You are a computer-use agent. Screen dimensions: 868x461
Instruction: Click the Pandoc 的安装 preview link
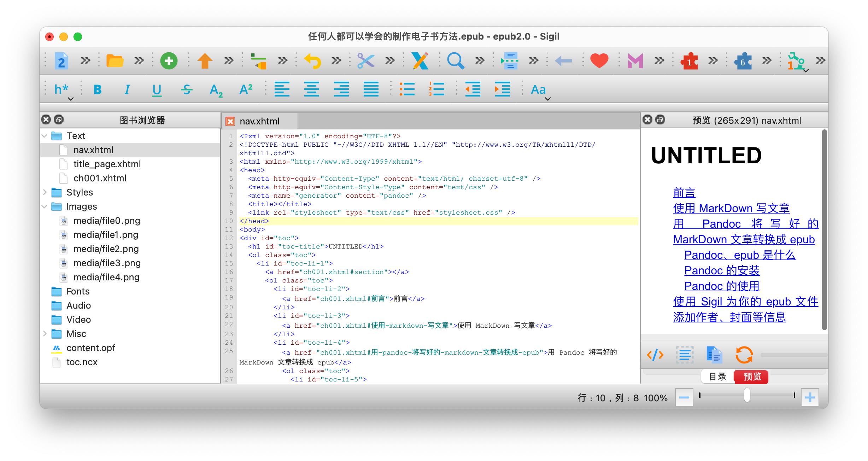pos(722,270)
